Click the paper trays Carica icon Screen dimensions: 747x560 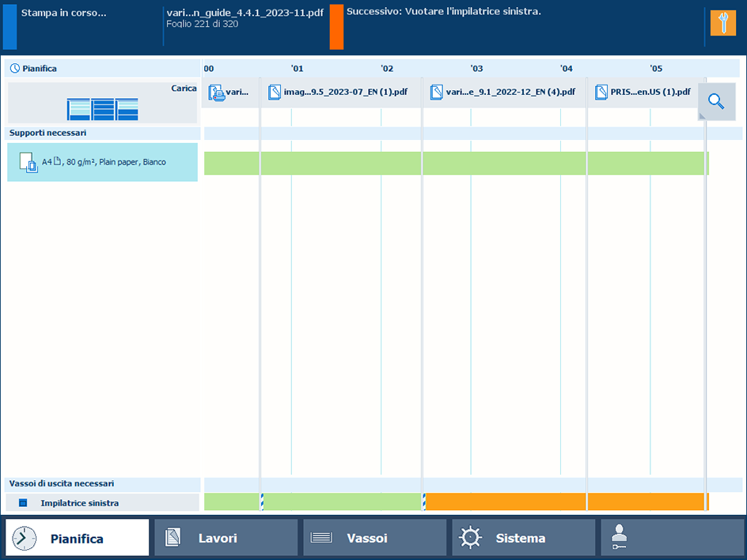102,109
